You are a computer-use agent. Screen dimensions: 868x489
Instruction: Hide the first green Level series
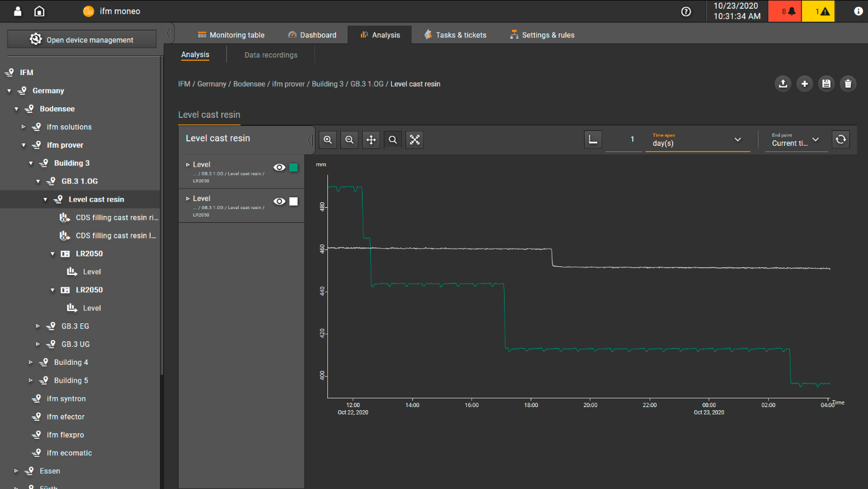point(279,167)
